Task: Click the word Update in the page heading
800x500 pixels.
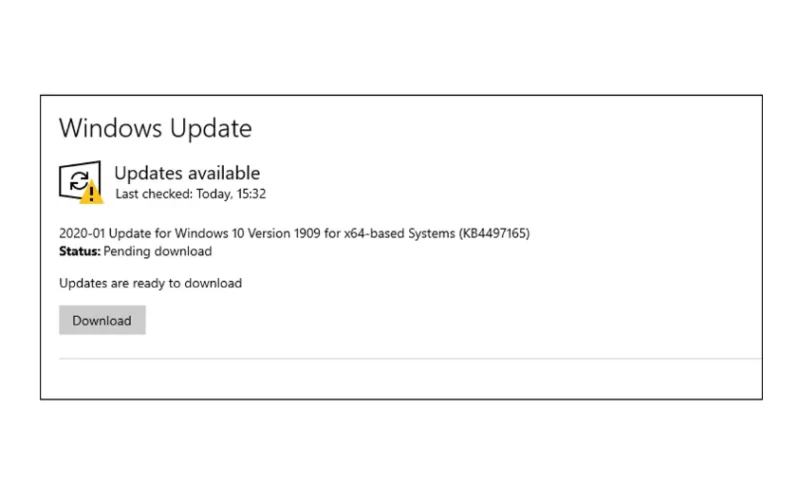Action: 211,129
